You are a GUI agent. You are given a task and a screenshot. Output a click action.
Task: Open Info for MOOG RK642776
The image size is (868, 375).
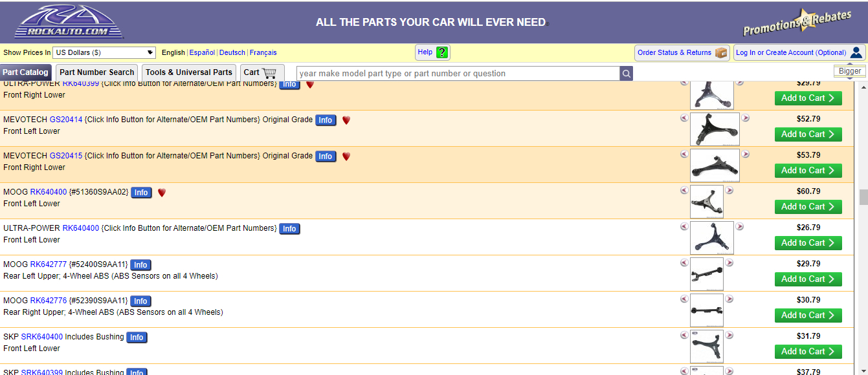click(x=140, y=301)
